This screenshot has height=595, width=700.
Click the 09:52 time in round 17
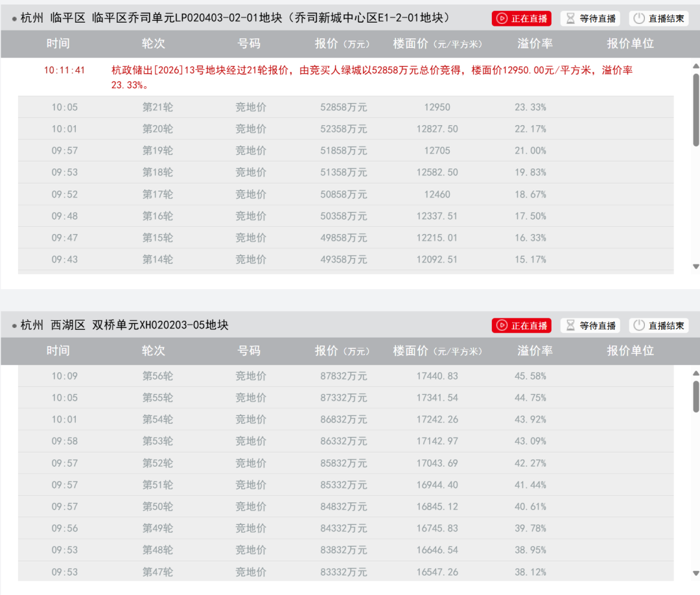point(64,194)
